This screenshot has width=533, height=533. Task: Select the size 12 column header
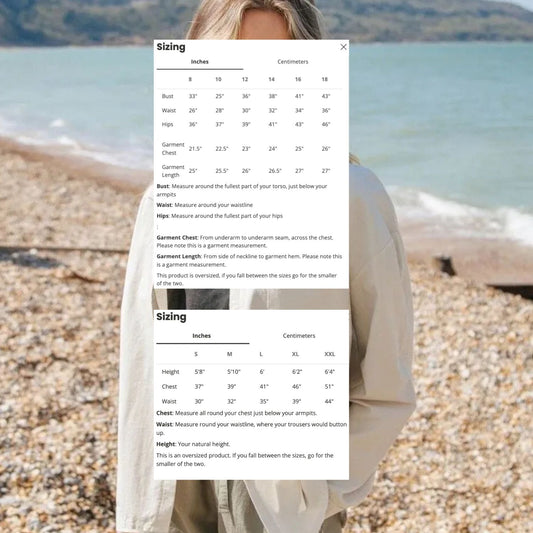point(245,79)
